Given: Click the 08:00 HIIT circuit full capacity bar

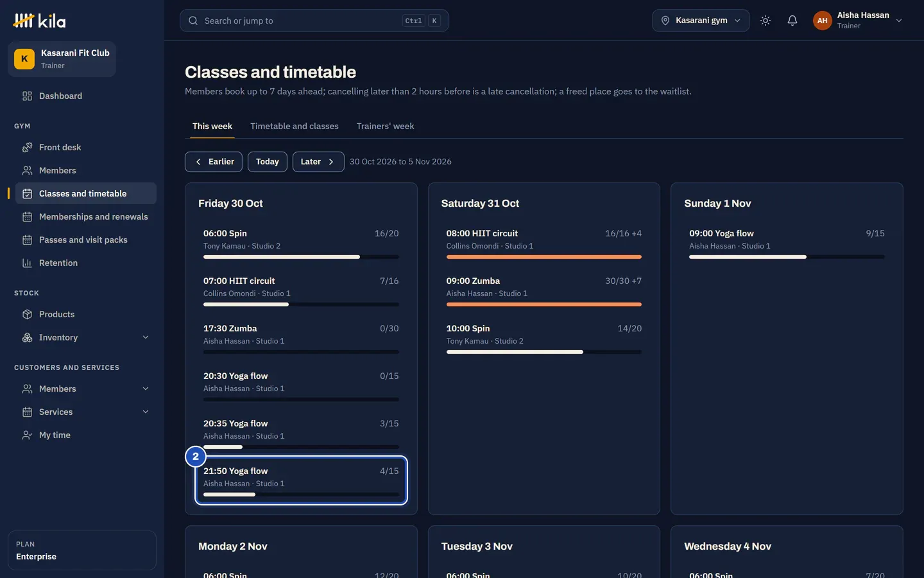Looking at the screenshot, I should click(x=544, y=257).
